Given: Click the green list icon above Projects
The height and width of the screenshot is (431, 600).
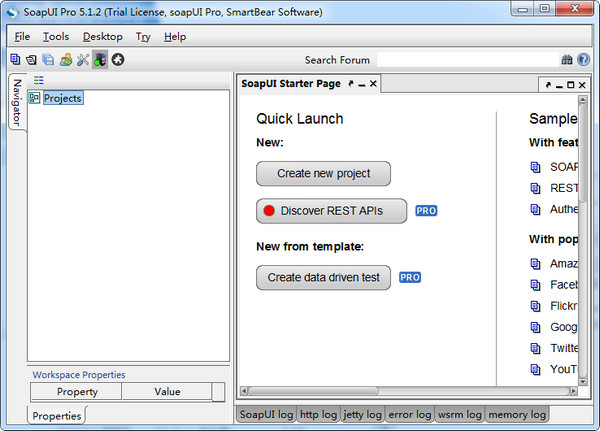Looking at the screenshot, I should [39, 80].
